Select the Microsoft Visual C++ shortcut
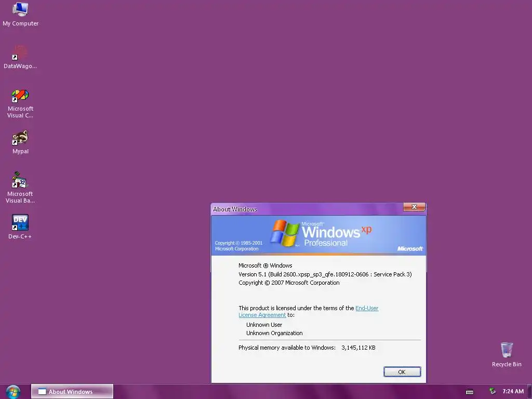Screen dimensions: 532x399 [20, 103]
